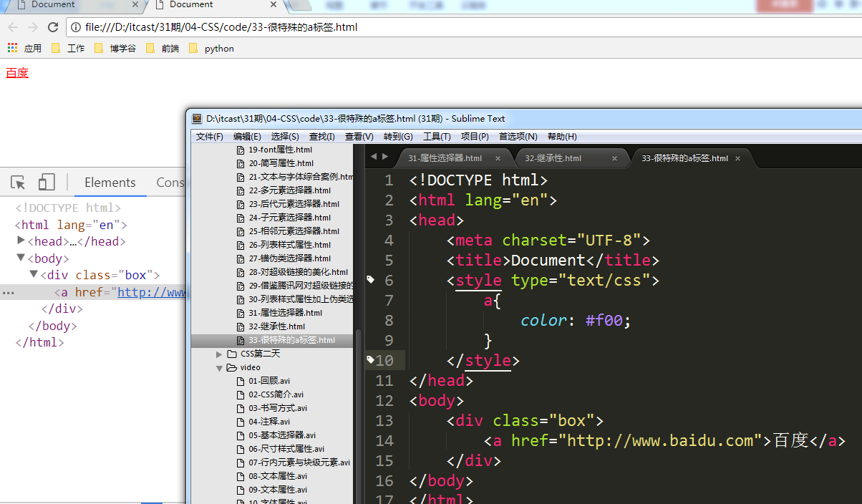862x504 pixels.
Task: Open the 工具(T) menu
Action: click(437, 137)
